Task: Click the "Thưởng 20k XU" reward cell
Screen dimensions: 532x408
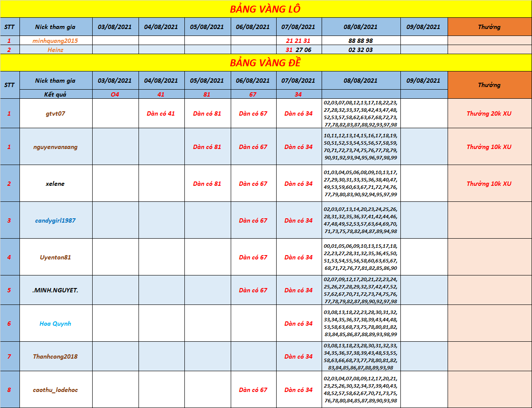Action: [x=489, y=113]
